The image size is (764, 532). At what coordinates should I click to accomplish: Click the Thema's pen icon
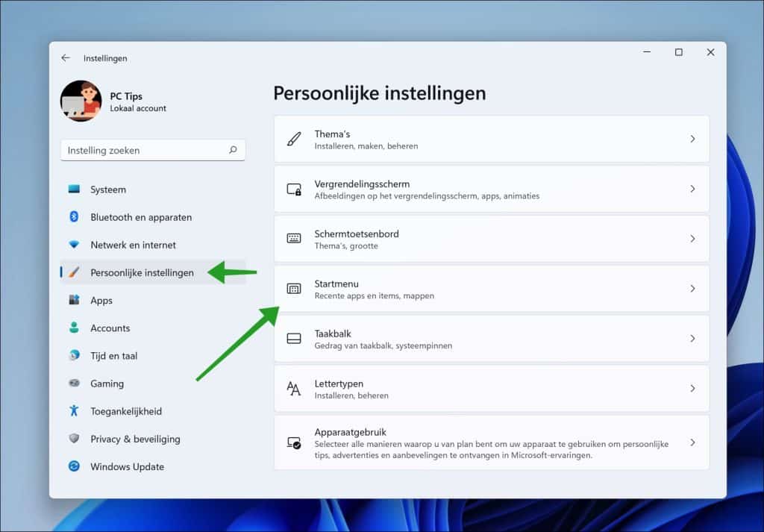[294, 140]
